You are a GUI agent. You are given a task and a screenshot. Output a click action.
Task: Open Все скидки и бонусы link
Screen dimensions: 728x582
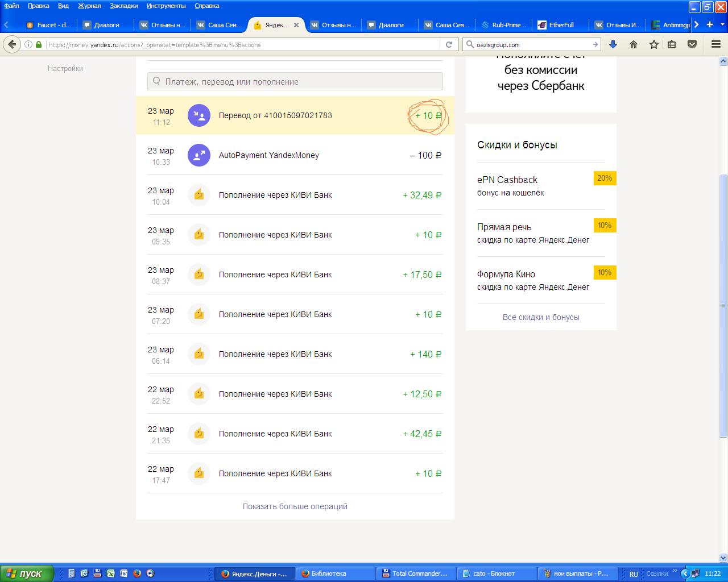pos(541,317)
